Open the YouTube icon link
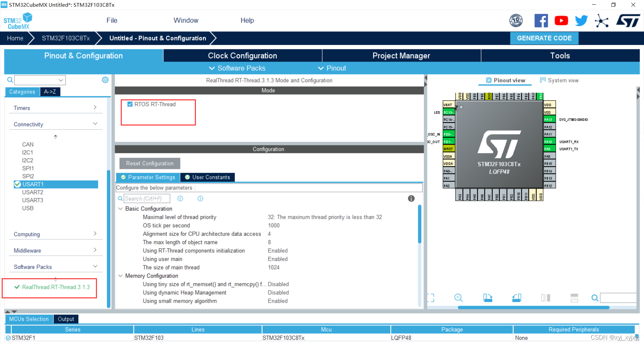The width and height of the screenshot is (644, 344). tap(561, 20)
